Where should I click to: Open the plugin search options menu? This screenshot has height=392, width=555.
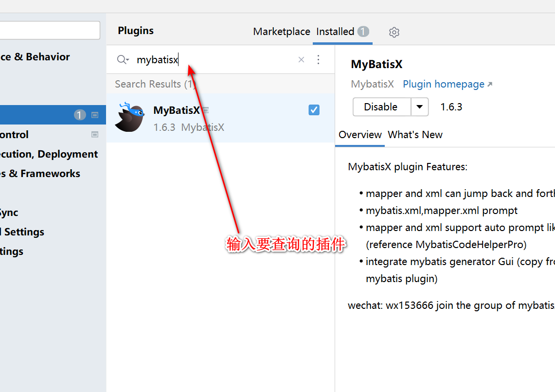pos(318,59)
